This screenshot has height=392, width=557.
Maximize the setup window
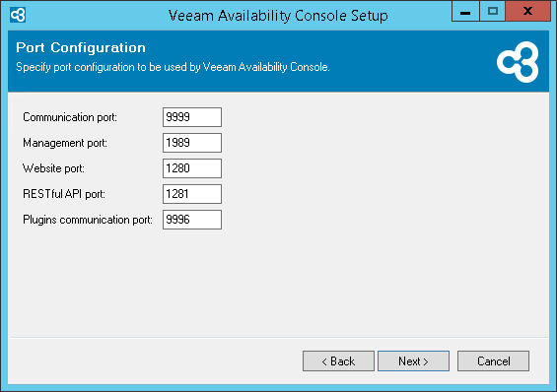pyautogui.click(x=492, y=12)
